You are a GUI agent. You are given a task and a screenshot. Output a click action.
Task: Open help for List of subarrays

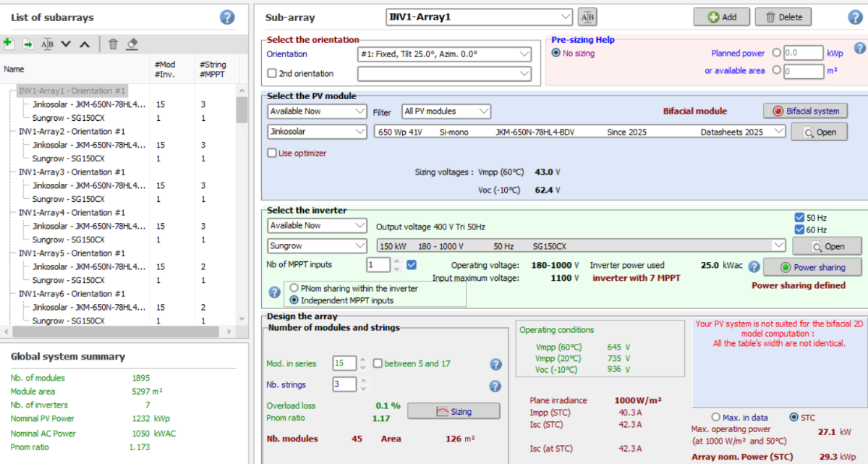coord(227,17)
